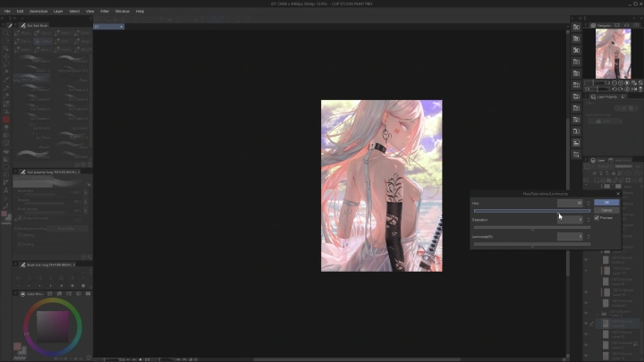The image size is (644, 362).
Task: Click on the Luminosity slider track
Action: [x=532, y=244]
